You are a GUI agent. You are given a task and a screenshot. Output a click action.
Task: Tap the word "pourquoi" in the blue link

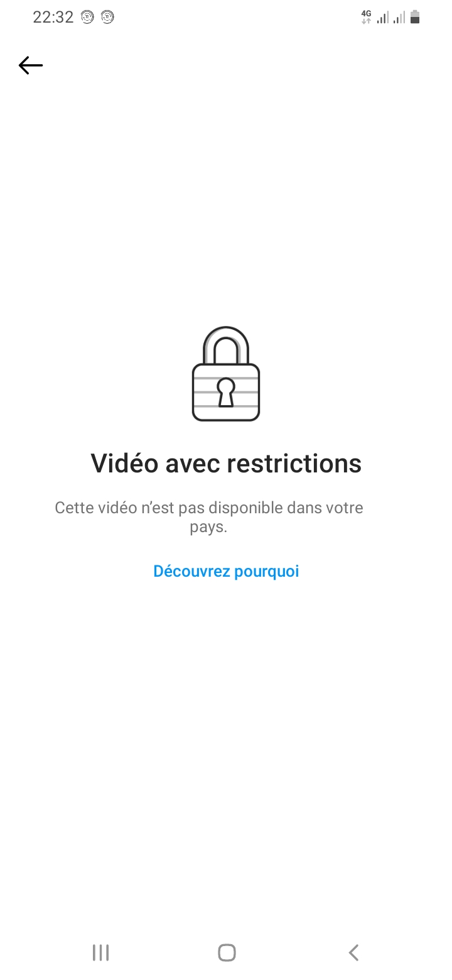(266, 572)
